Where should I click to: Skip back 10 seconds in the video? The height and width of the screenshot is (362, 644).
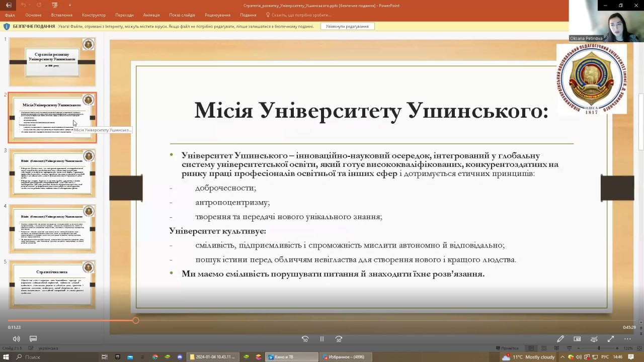coord(305,339)
